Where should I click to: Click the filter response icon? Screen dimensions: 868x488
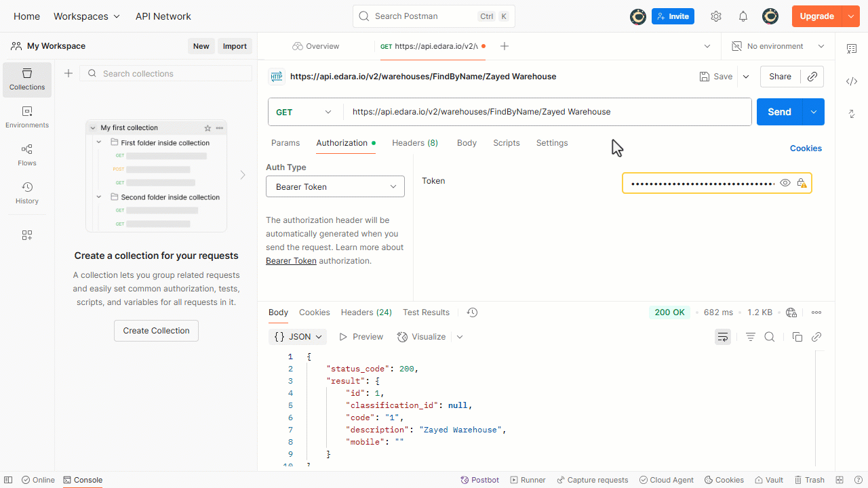point(751,337)
